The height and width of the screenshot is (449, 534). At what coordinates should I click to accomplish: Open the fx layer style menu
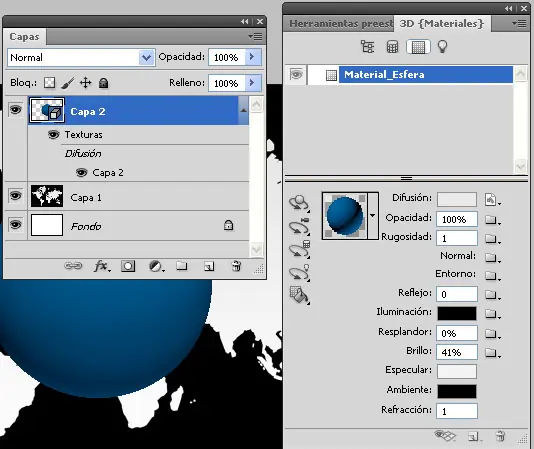point(102,266)
